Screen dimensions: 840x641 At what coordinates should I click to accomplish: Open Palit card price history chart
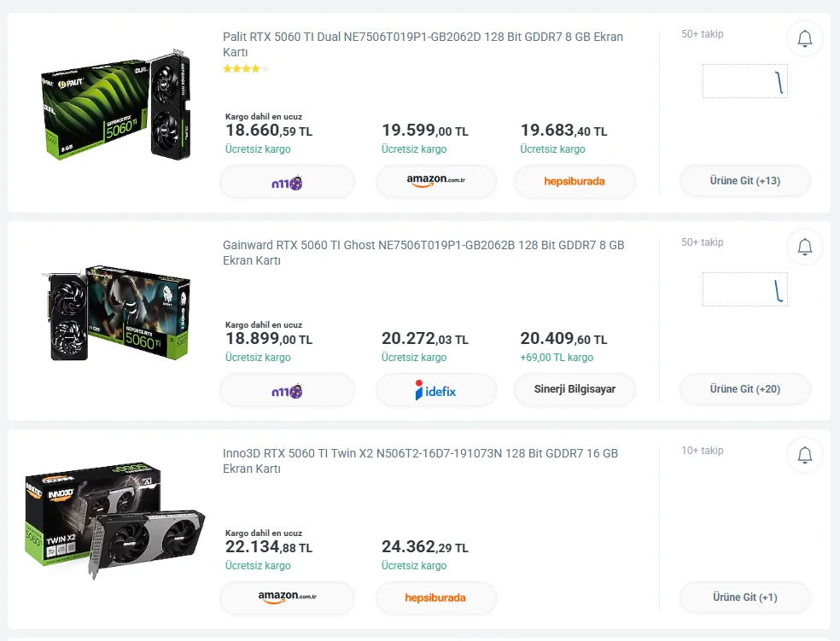[744, 82]
